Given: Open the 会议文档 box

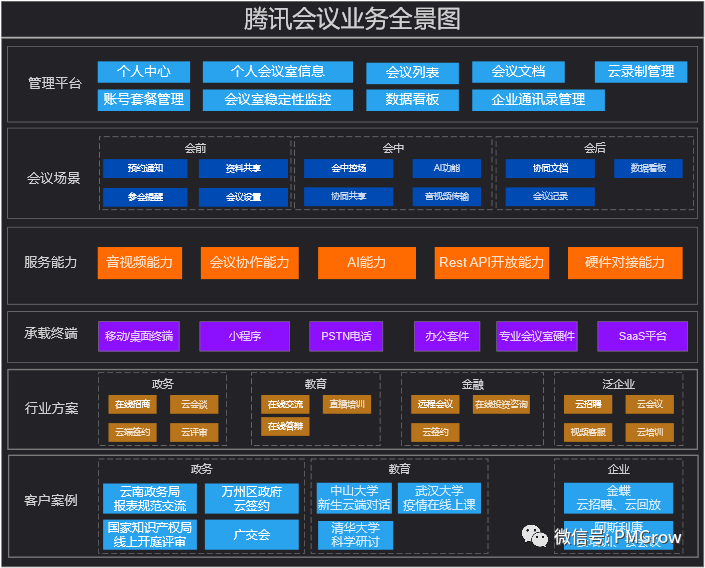Looking at the screenshot, I should click(x=518, y=72).
